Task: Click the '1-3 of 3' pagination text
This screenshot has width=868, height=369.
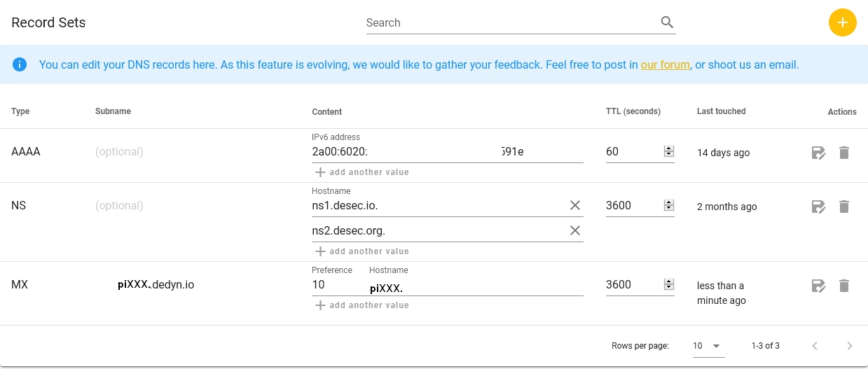Action: [765, 346]
